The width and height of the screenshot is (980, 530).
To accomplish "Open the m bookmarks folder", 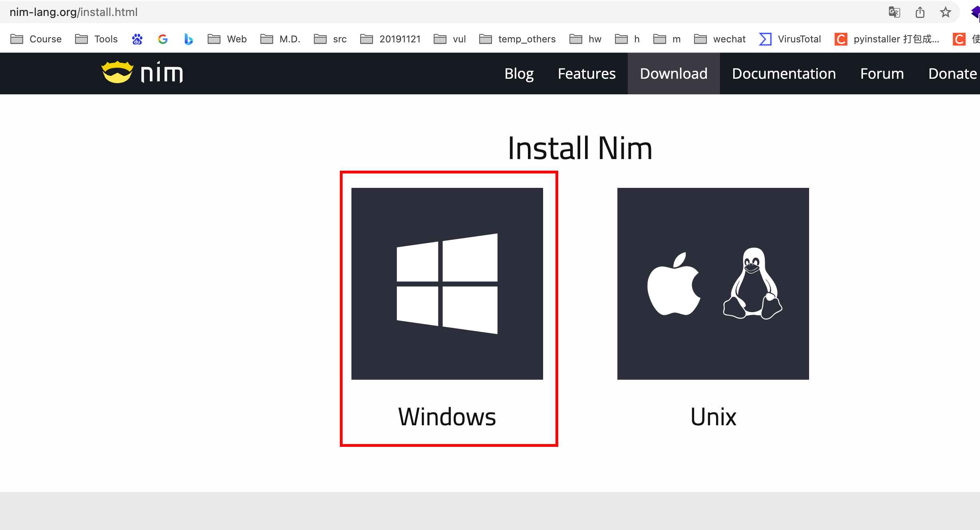I will click(667, 39).
